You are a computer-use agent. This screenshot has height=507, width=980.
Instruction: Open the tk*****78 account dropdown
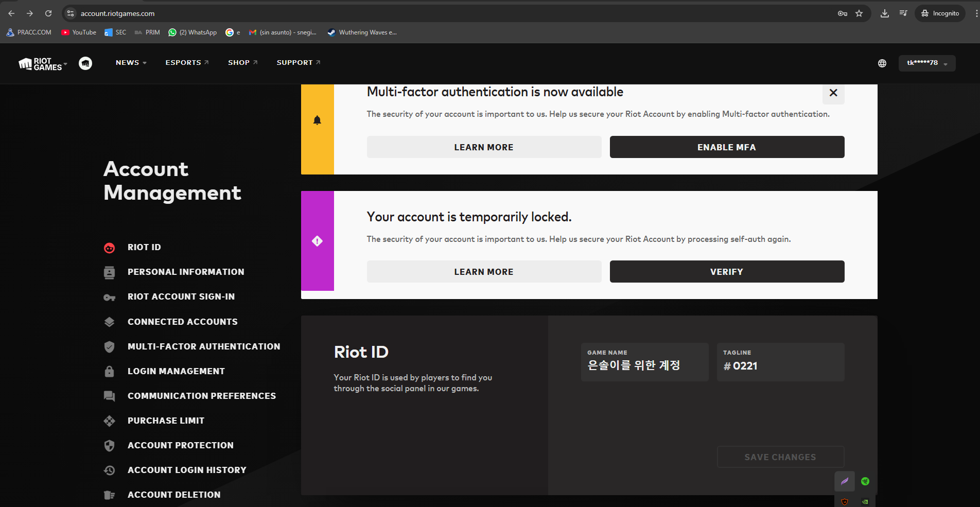(927, 63)
